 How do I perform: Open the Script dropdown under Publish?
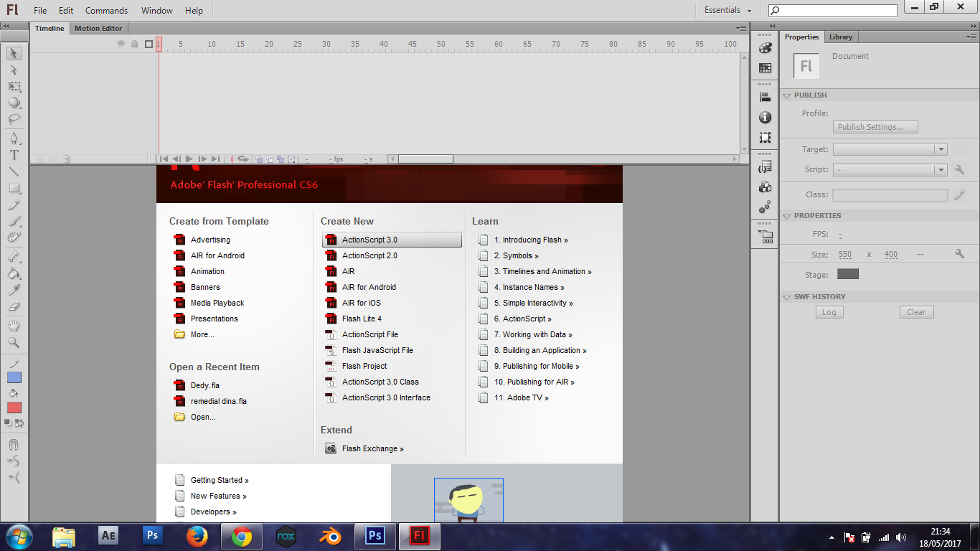941,169
